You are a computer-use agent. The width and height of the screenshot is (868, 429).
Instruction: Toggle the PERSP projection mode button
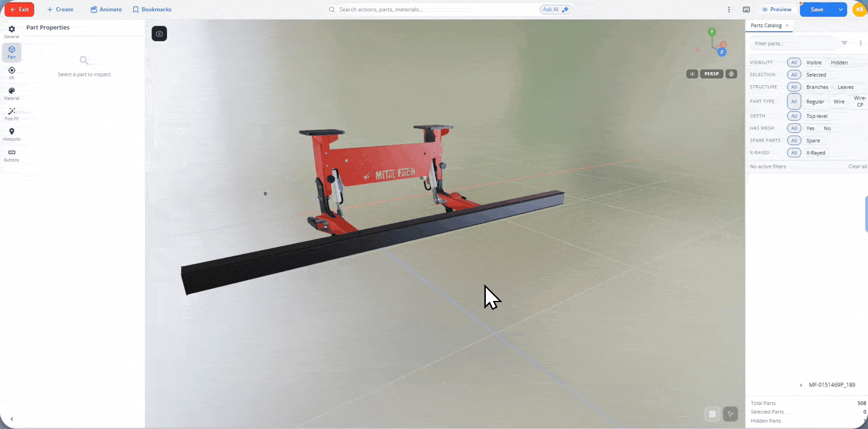click(x=711, y=74)
